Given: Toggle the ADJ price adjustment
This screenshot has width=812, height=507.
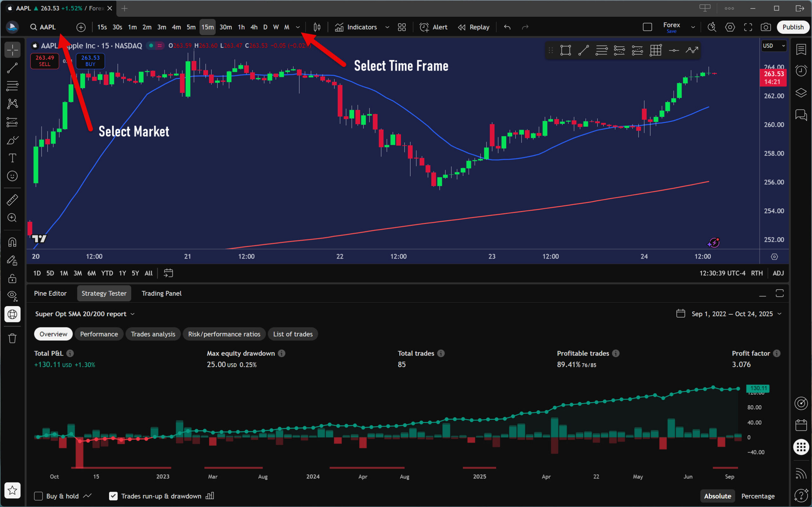Looking at the screenshot, I should point(778,273).
